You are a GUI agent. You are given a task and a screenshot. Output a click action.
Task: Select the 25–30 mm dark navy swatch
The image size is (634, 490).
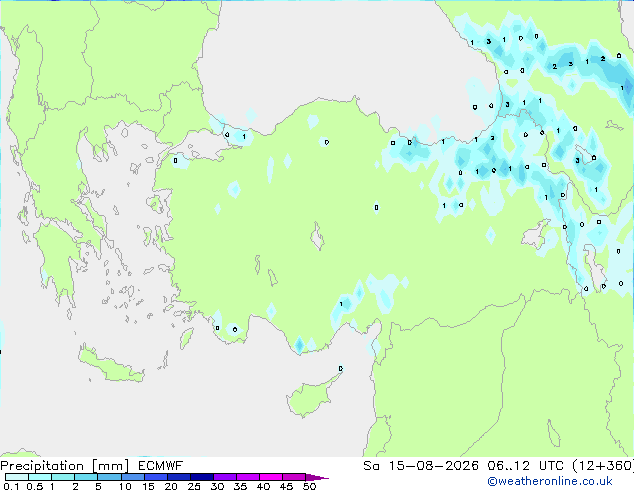[x=201, y=477]
